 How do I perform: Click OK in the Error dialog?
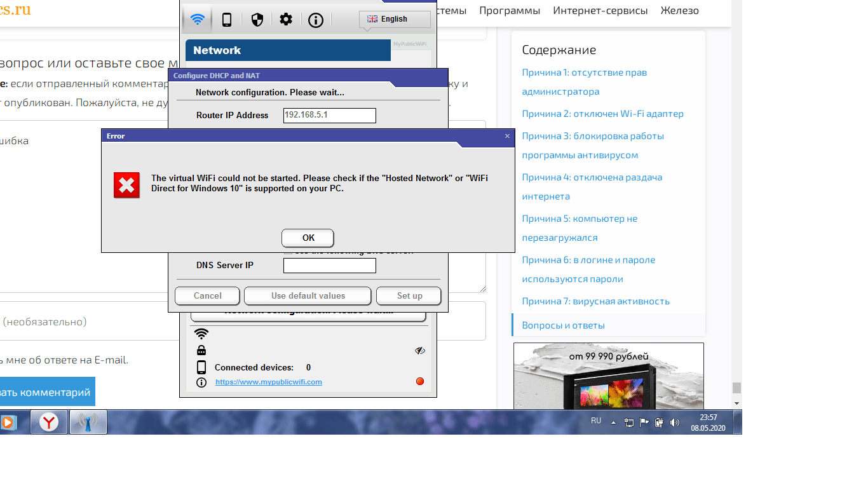(308, 238)
